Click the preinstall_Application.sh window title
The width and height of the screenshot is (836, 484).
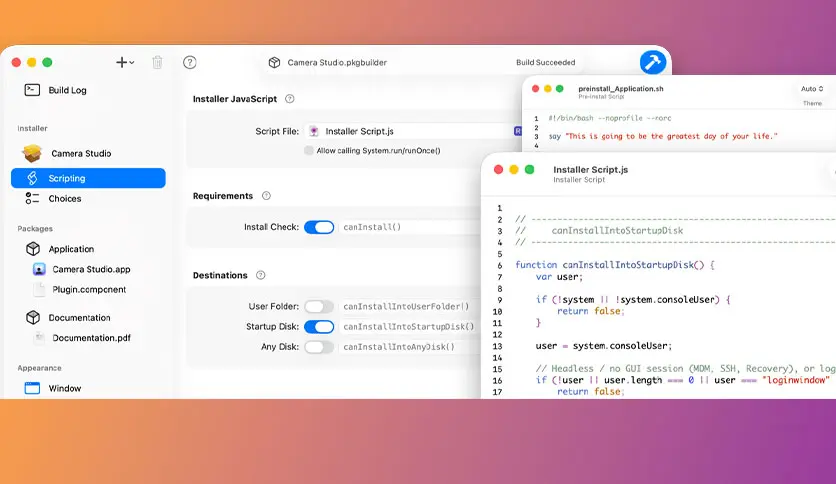pos(621,88)
